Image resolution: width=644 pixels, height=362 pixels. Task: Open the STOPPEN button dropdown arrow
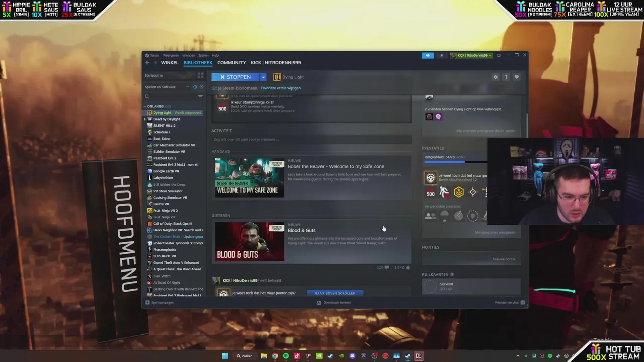[x=263, y=77]
